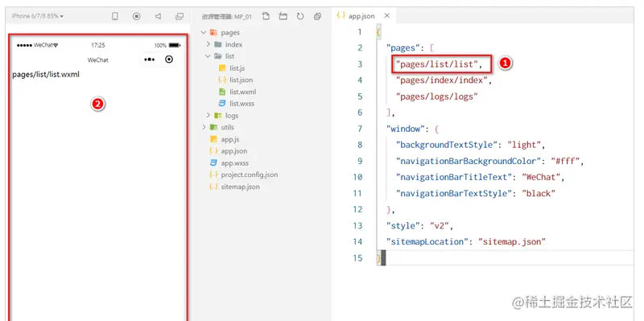The width and height of the screenshot is (644, 321).
Task: Click the app.js file icon
Action: pos(213,139)
